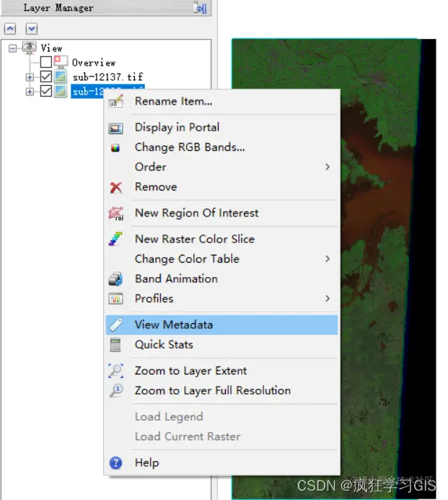Image resolution: width=448 pixels, height=500 pixels.
Task: Select the Order menu entry
Action: (x=221, y=167)
